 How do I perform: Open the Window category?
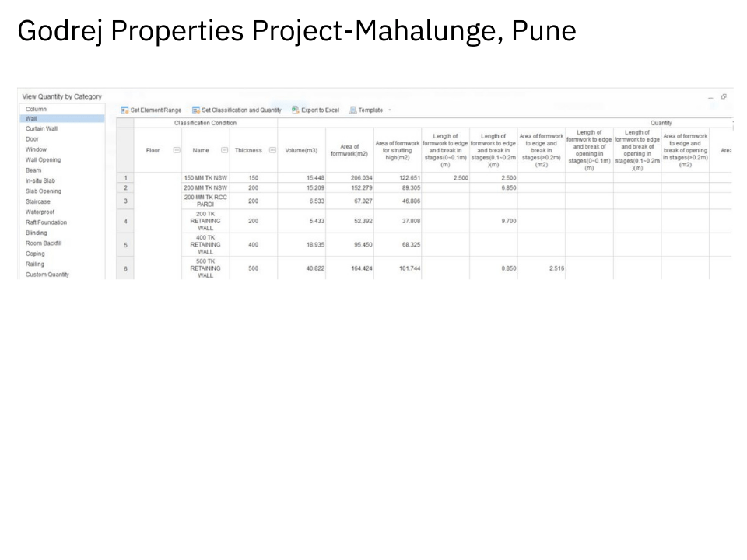click(x=37, y=149)
